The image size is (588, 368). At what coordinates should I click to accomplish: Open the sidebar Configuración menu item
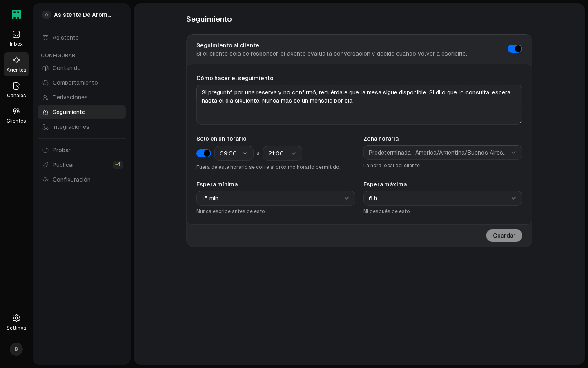pos(82,180)
